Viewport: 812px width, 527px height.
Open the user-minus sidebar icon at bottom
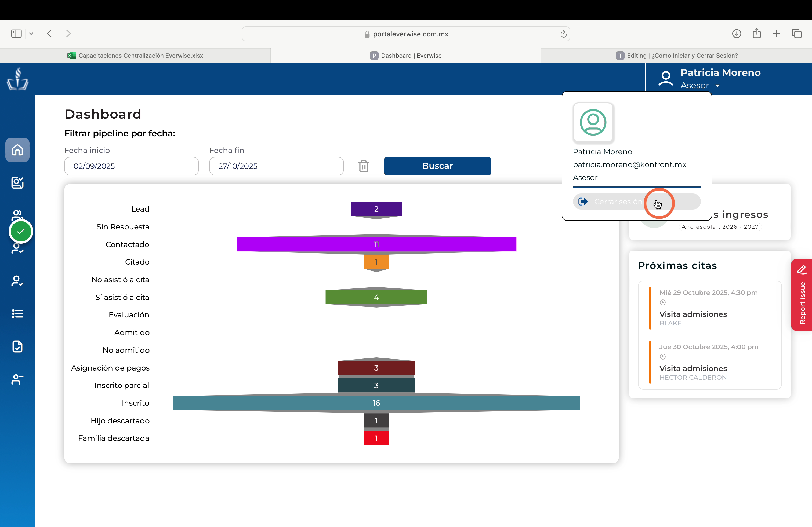click(17, 379)
